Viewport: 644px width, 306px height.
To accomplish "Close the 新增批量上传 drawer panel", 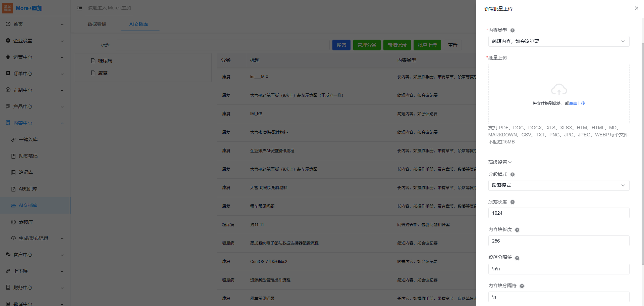I will click(x=636, y=8).
